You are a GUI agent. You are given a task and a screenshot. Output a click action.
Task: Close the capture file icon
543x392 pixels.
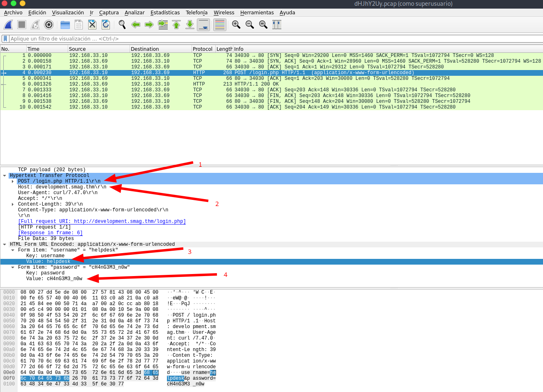coord(92,25)
